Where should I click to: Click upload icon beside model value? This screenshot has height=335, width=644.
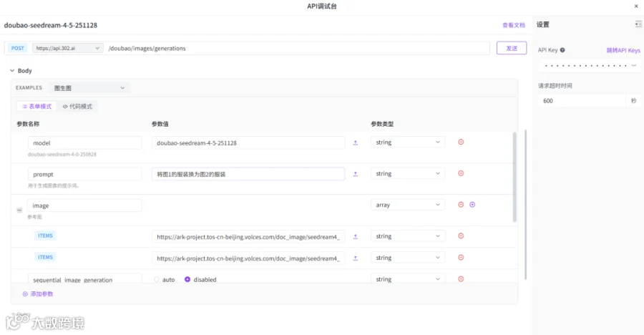(x=355, y=142)
